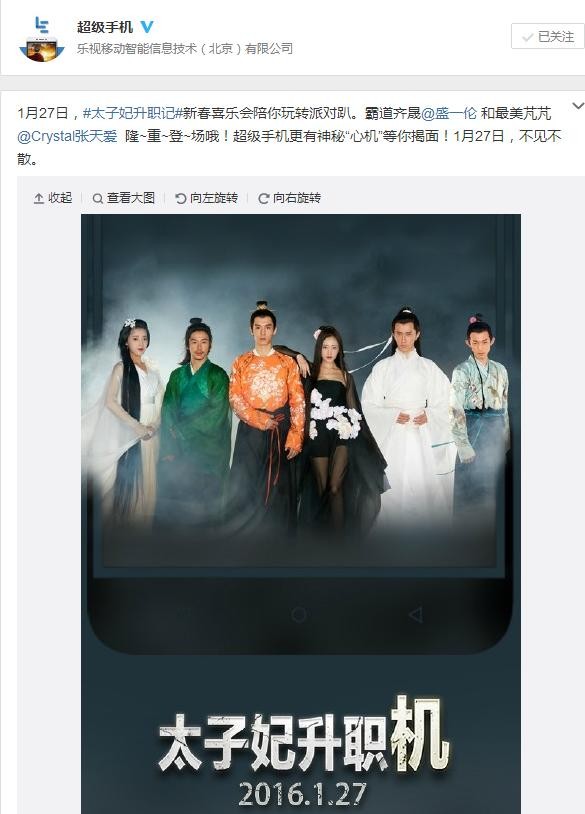This screenshot has height=814, width=585.
Task: Open the @Crystal张天爱 mention link
Action: 67,136
